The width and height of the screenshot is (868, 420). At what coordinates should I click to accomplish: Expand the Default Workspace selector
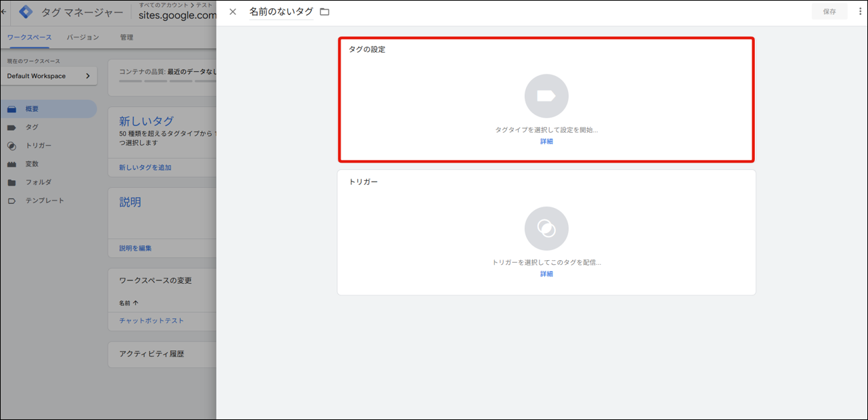[49, 76]
